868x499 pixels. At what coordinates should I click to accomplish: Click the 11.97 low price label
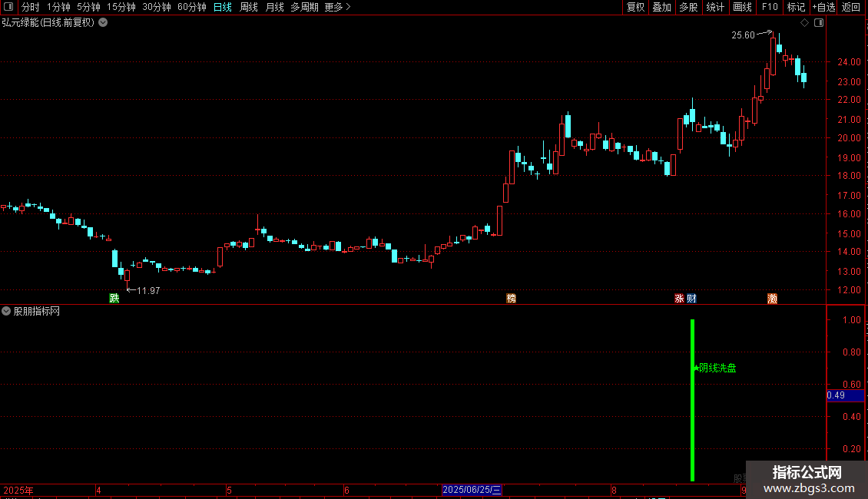coord(148,290)
